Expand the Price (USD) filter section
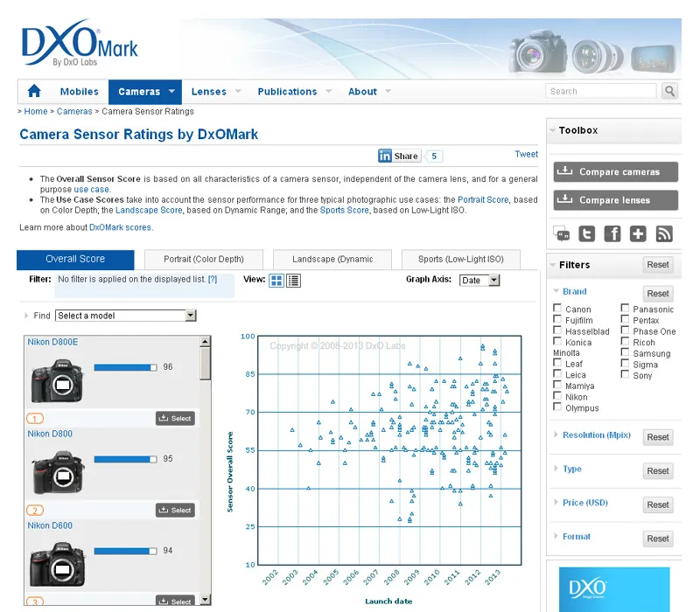The image size is (700, 612). point(584,503)
